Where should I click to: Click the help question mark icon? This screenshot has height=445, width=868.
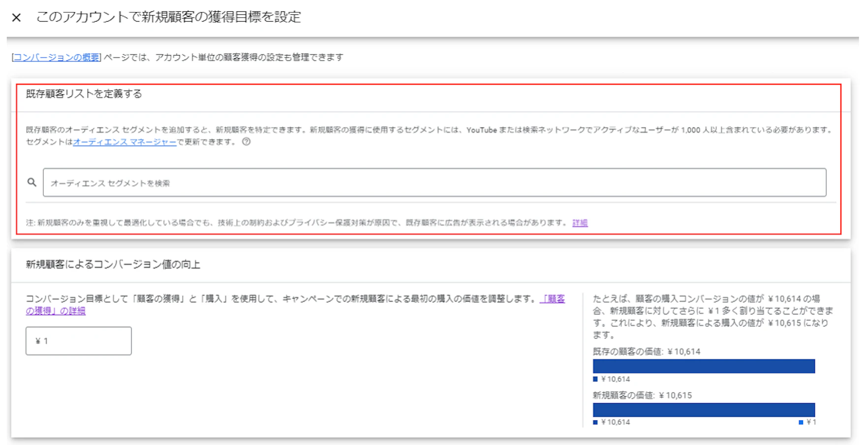tap(247, 142)
